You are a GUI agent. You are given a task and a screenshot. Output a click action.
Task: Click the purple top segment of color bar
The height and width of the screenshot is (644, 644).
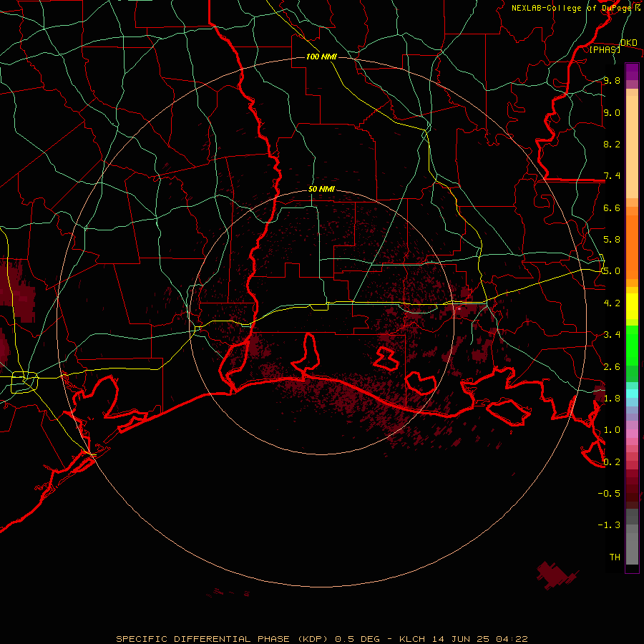click(632, 72)
